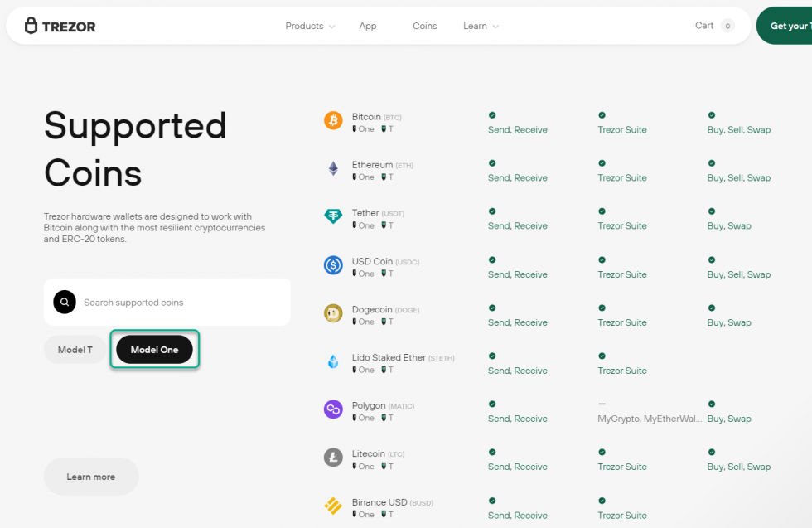Click the Litecoin coin icon
Image resolution: width=812 pixels, height=528 pixels.
pos(333,458)
